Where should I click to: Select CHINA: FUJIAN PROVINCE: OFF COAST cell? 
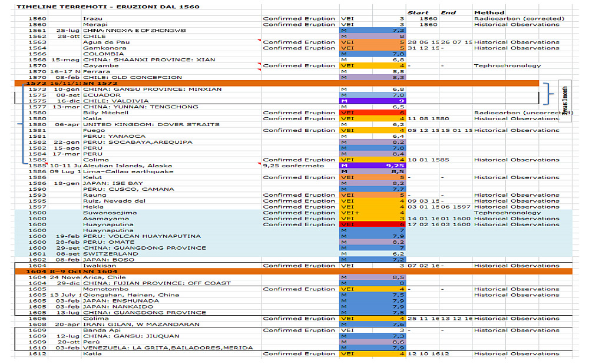(x=157, y=283)
